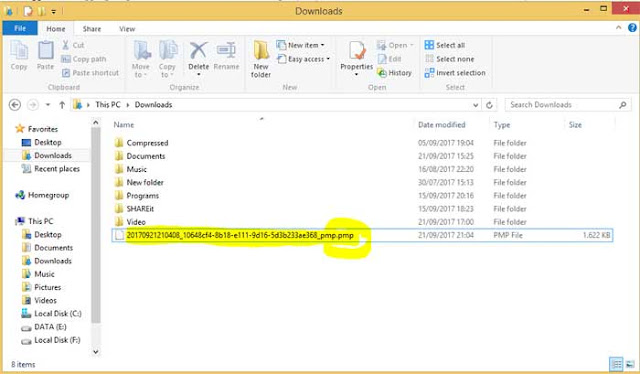Screen dimensions: 640x374
Task: Open the New item dropdown
Action: click(300, 45)
